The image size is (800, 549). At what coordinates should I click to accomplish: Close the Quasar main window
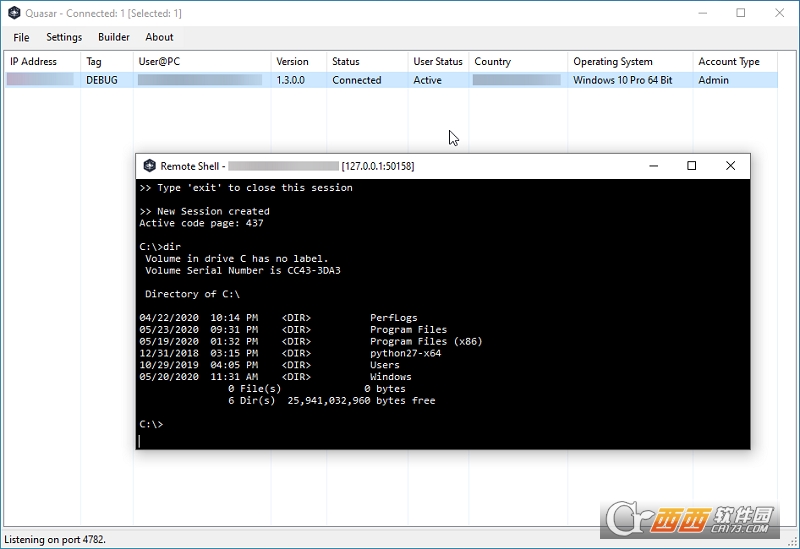click(x=778, y=13)
